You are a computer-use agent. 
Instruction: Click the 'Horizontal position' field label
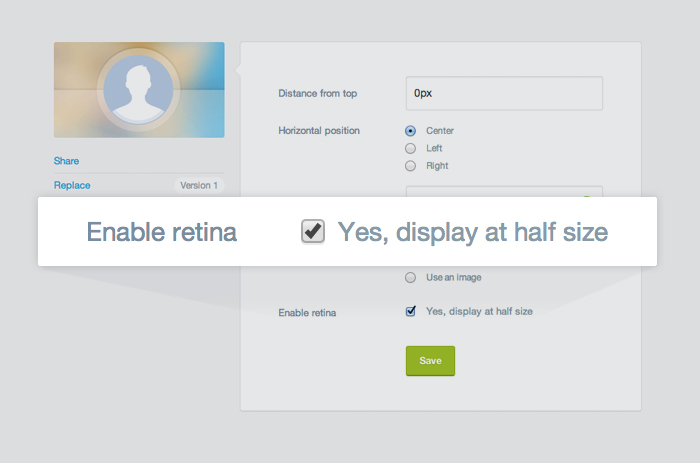coord(319,131)
